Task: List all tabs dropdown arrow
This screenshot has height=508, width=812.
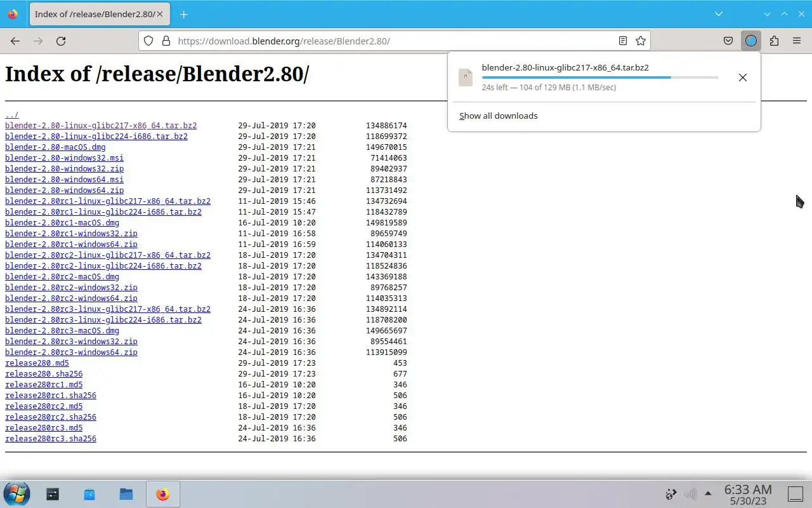Action: coord(718,14)
